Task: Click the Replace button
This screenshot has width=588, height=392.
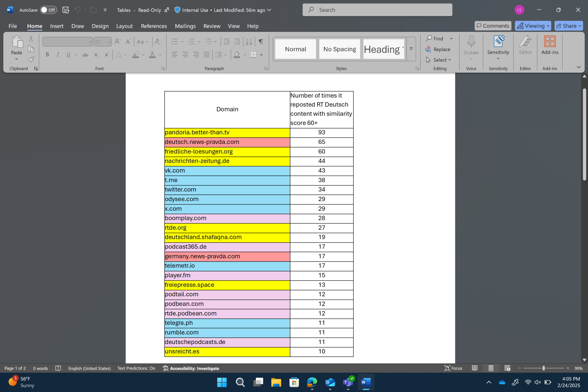Action: point(438,49)
